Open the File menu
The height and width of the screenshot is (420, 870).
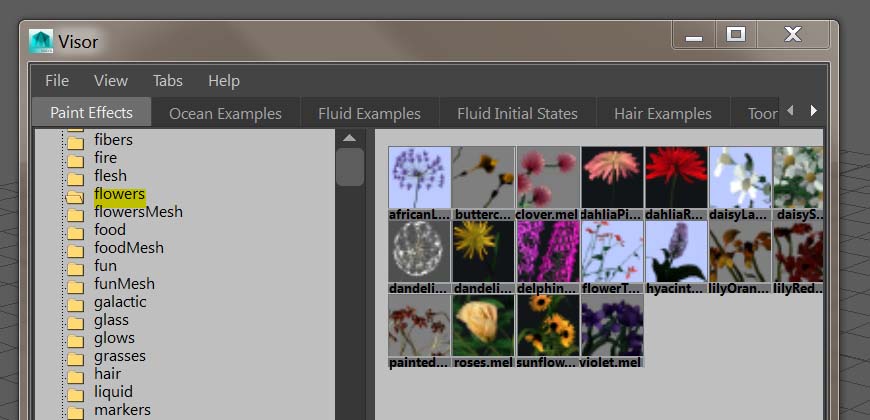(57, 81)
